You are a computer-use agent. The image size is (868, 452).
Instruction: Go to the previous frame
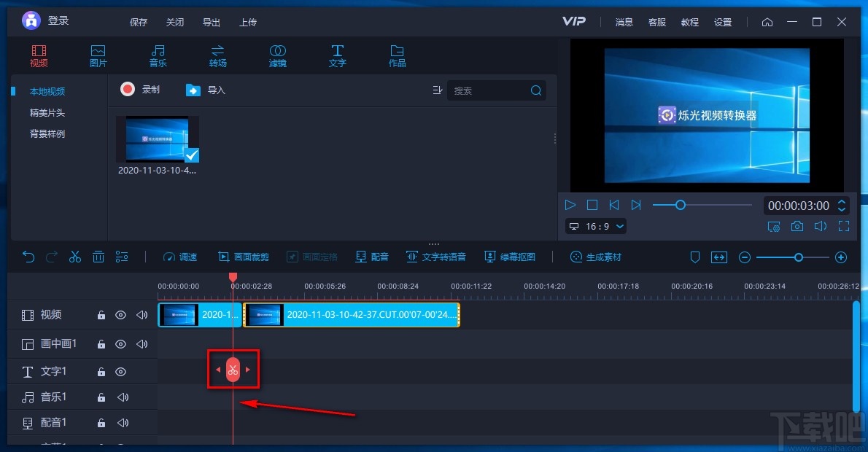614,206
